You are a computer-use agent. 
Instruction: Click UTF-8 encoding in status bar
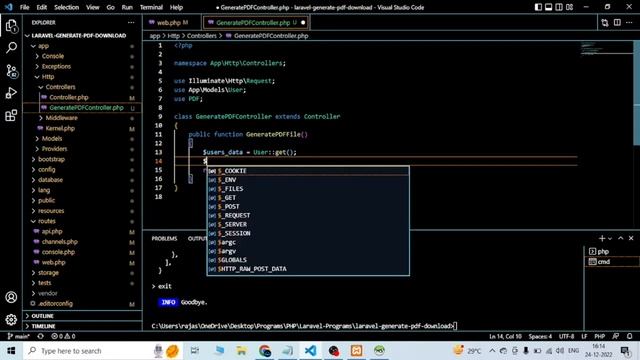pyautogui.click(x=566, y=336)
